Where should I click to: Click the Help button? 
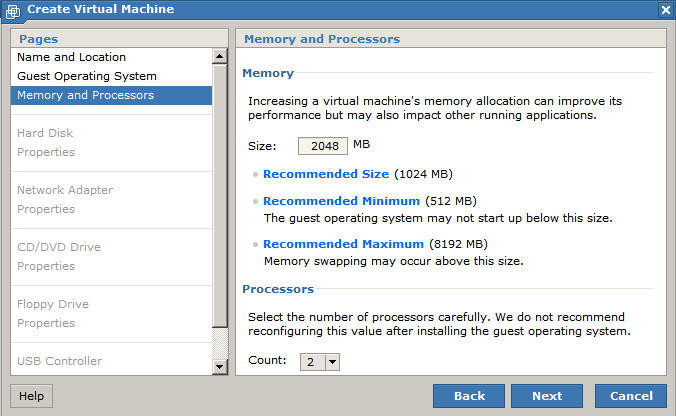pos(31,396)
